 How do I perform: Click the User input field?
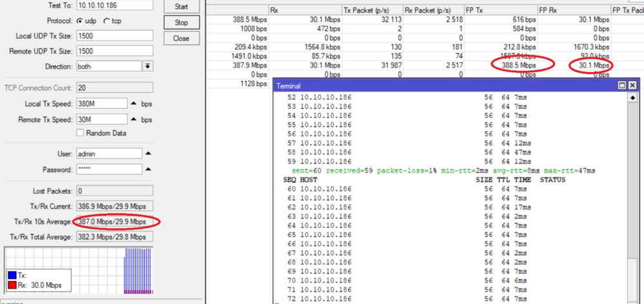109,154
